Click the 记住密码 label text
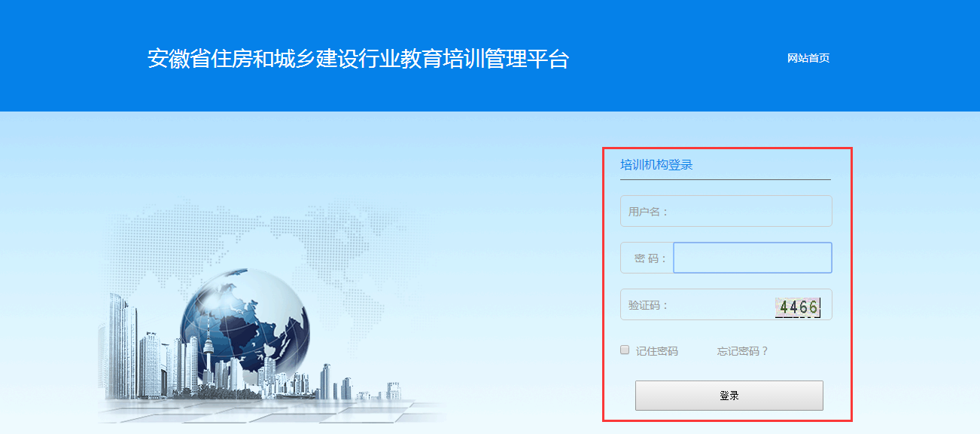The height and width of the screenshot is (434, 980). click(x=657, y=351)
